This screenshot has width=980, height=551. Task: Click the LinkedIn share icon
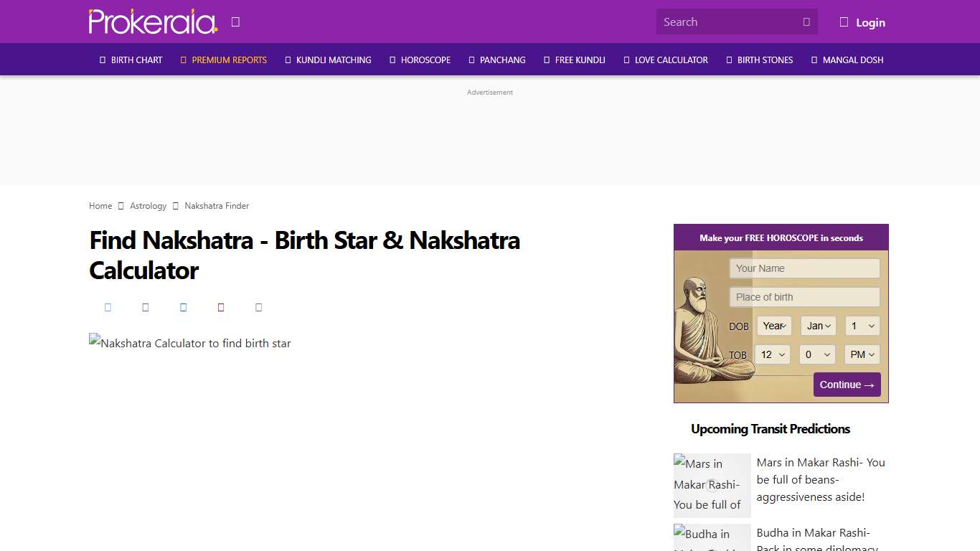click(184, 307)
